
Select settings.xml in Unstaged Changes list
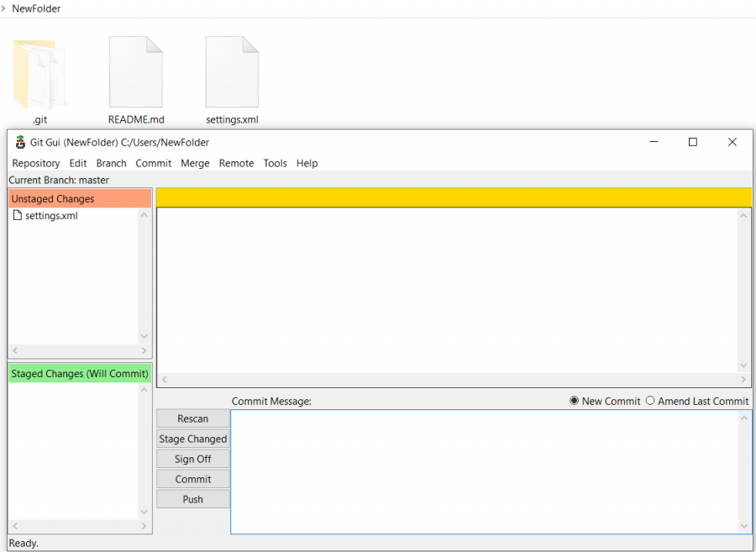pyautogui.click(x=51, y=215)
